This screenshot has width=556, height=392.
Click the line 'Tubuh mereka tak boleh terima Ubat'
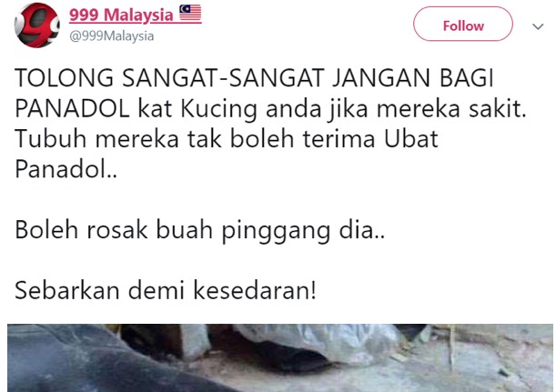point(227,138)
